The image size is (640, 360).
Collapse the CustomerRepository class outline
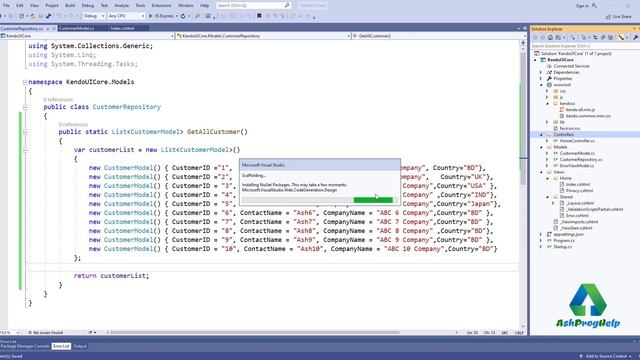[25, 107]
